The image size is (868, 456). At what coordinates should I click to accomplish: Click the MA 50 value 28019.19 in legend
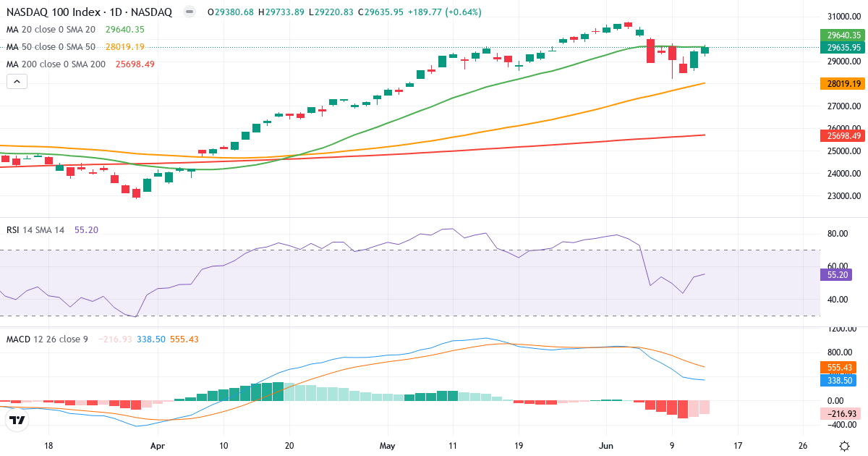(x=125, y=47)
